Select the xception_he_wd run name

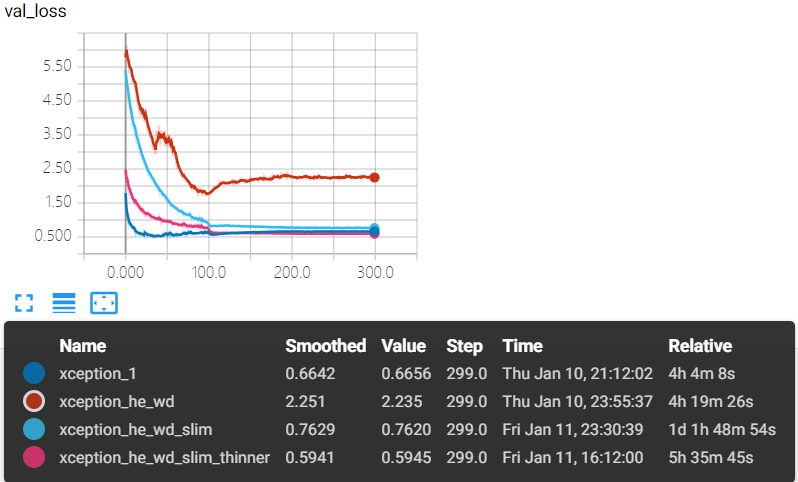[117, 402]
